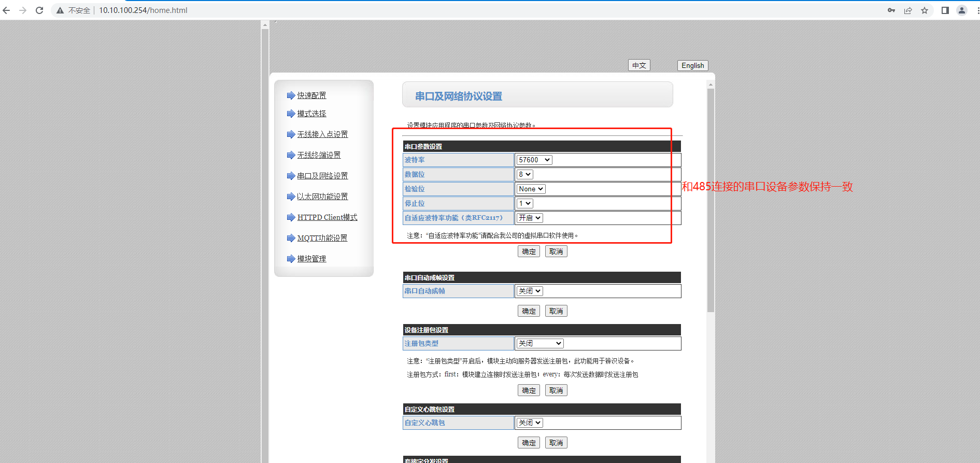Click 确定 under serial port parameters

[x=529, y=251]
